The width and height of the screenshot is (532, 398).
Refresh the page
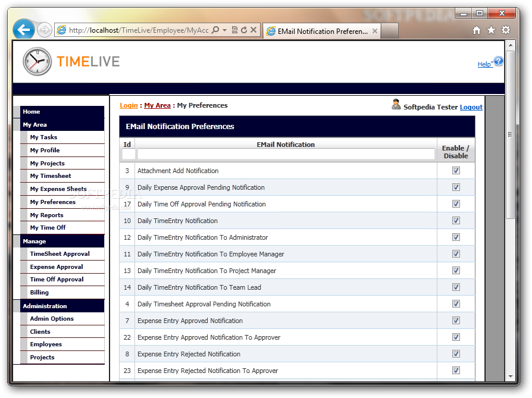click(244, 30)
